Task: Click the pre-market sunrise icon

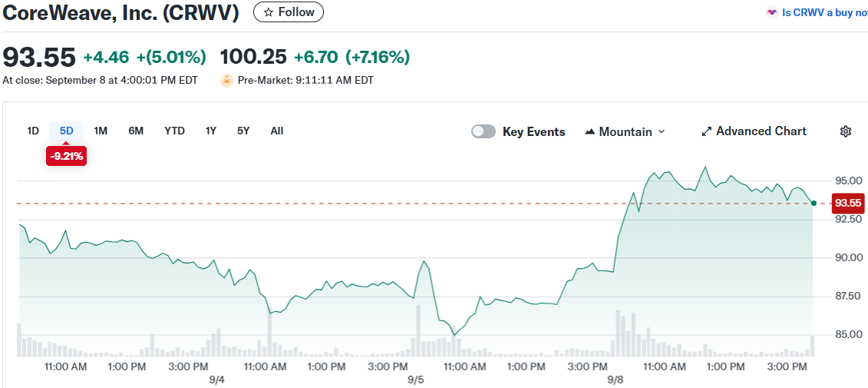Action: (227, 81)
